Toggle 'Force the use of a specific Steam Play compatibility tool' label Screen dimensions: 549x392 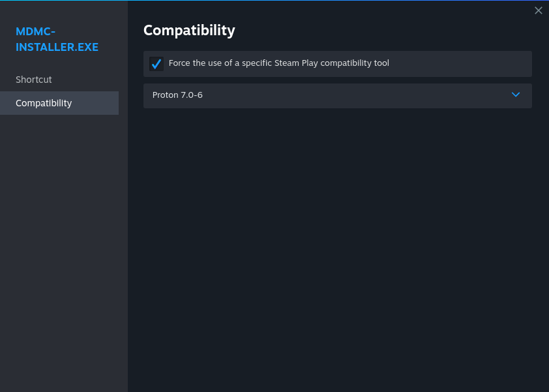point(278,63)
